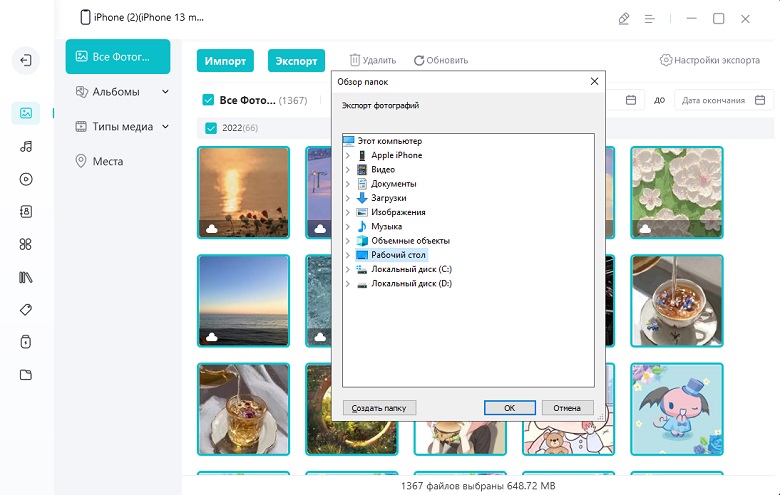Click the Экспорт button
The width and height of the screenshot is (780, 495).
pyautogui.click(x=296, y=61)
